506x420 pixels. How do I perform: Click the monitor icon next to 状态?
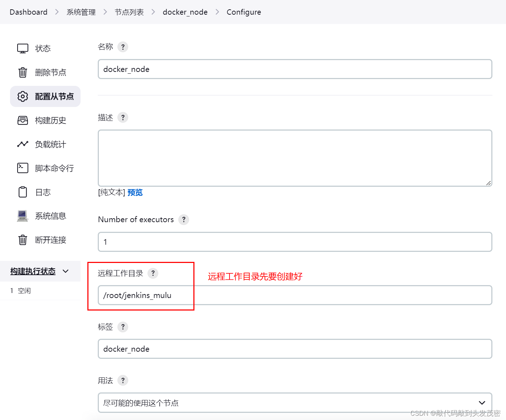tap(23, 48)
